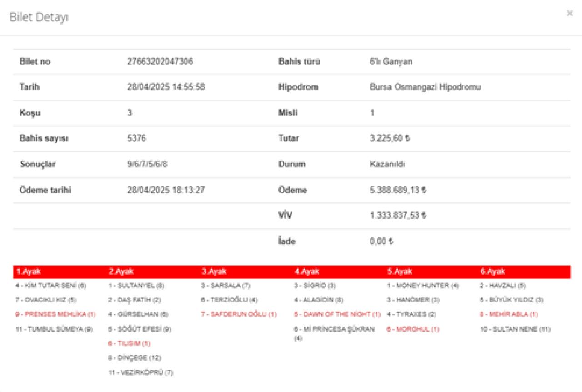Click the 1.Ayak column header

pos(29,271)
